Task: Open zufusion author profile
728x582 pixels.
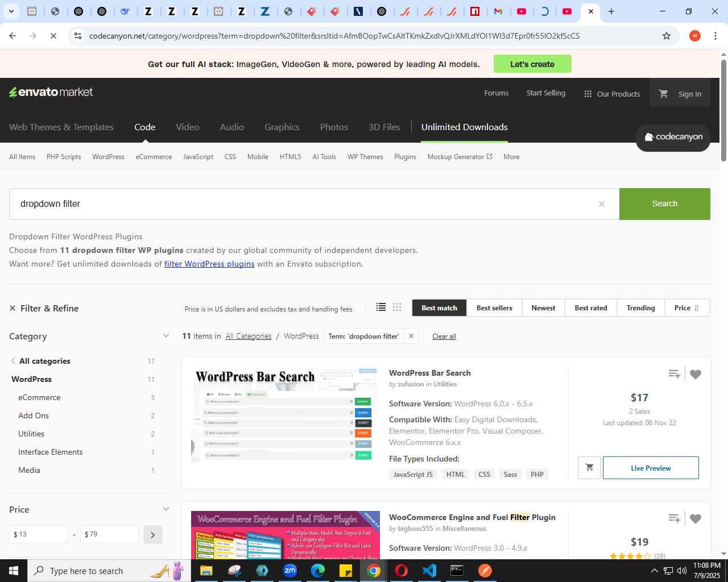Action: [411, 384]
